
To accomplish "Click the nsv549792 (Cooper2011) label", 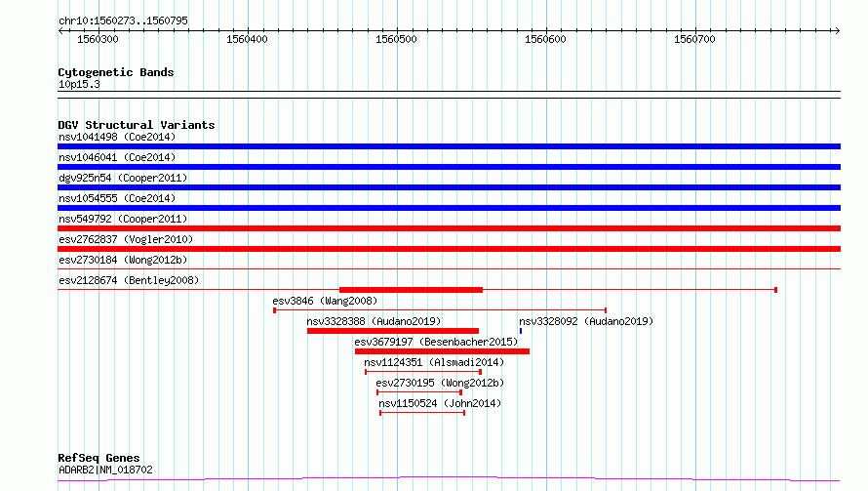I will [123, 219].
